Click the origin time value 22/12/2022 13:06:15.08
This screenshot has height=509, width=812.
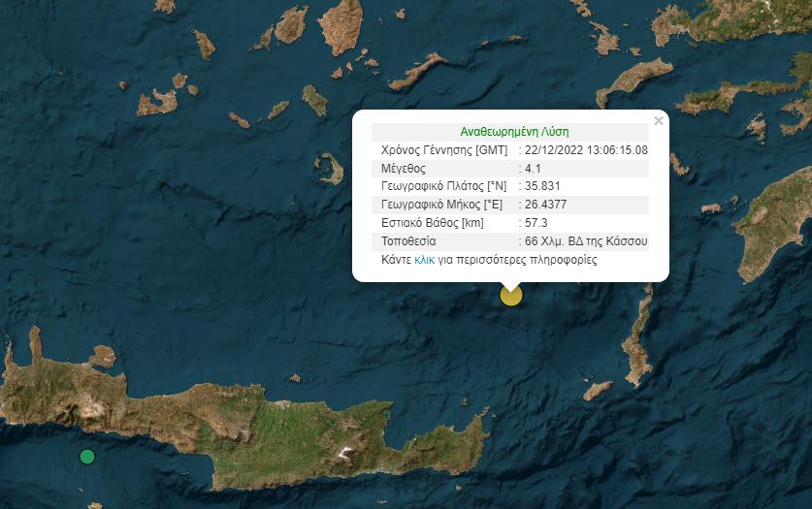(587, 150)
